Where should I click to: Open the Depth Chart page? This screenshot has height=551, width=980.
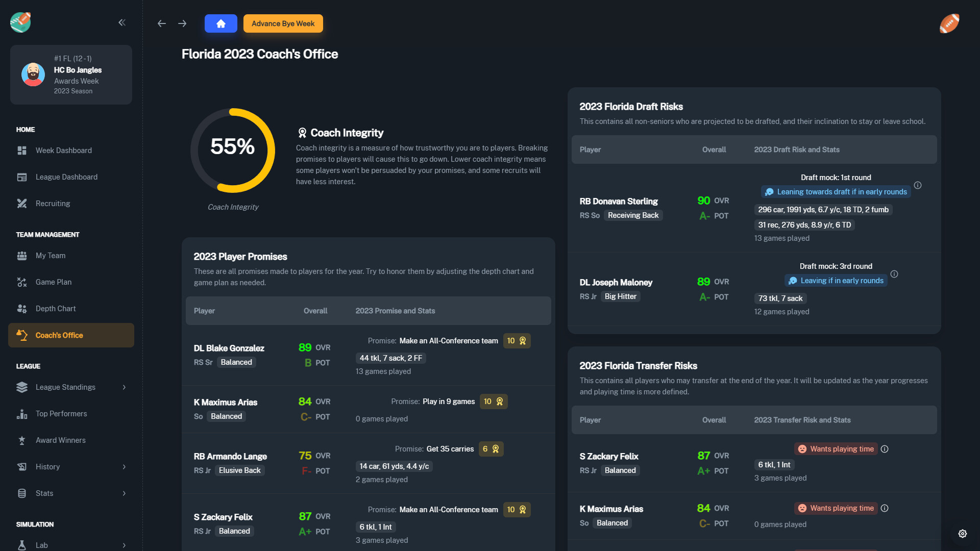(x=56, y=309)
